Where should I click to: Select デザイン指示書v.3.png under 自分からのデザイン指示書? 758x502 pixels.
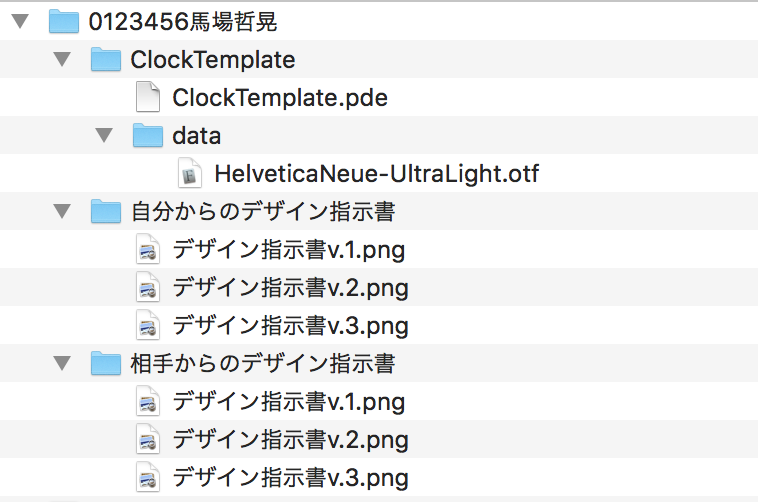pos(289,326)
